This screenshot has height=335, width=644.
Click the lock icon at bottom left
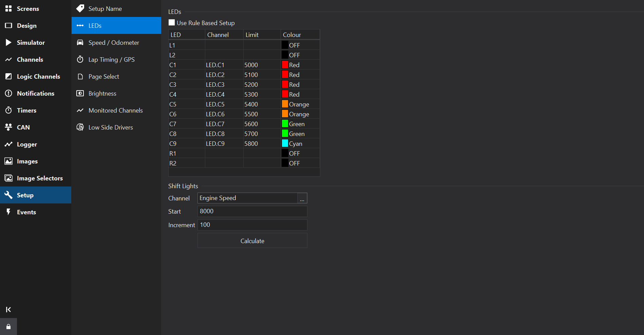coord(8,327)
